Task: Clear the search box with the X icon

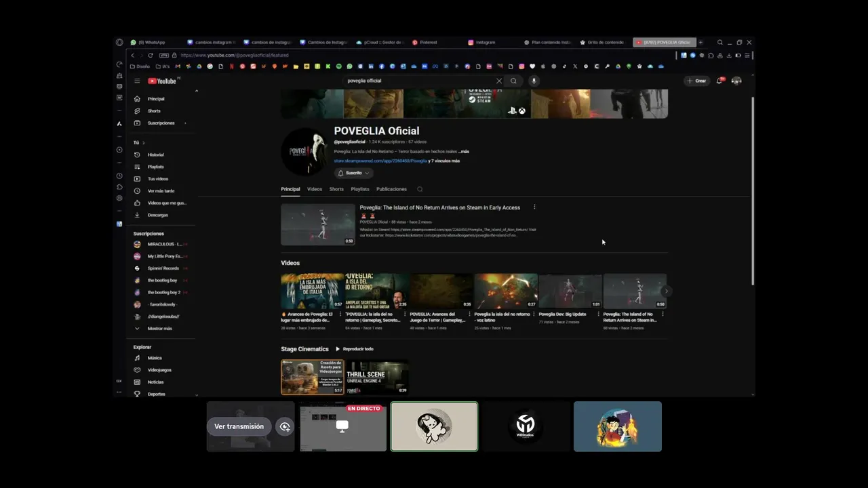Action: pyautogui.click(x=499, y=81)
